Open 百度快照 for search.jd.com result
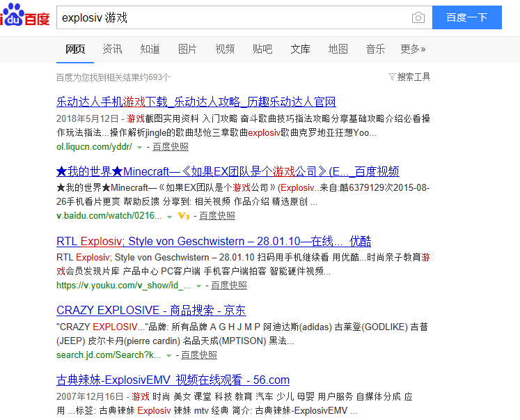 pyautogui.click(x=199, y=355)
